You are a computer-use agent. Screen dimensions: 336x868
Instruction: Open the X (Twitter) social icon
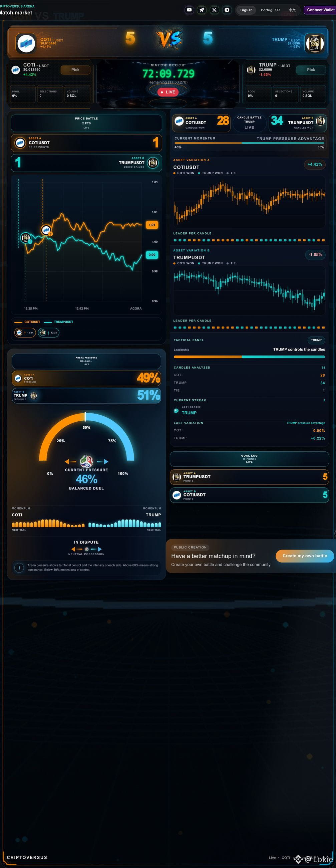point(214,10)
